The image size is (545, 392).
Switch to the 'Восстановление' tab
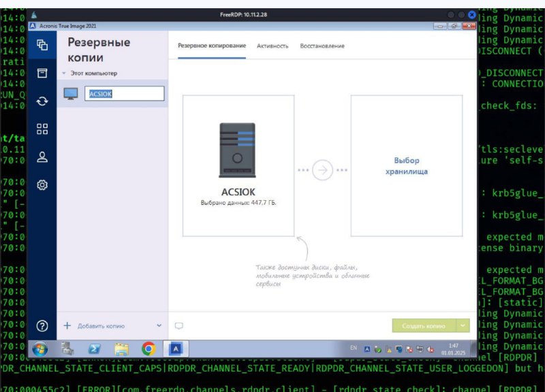point(322,46)
